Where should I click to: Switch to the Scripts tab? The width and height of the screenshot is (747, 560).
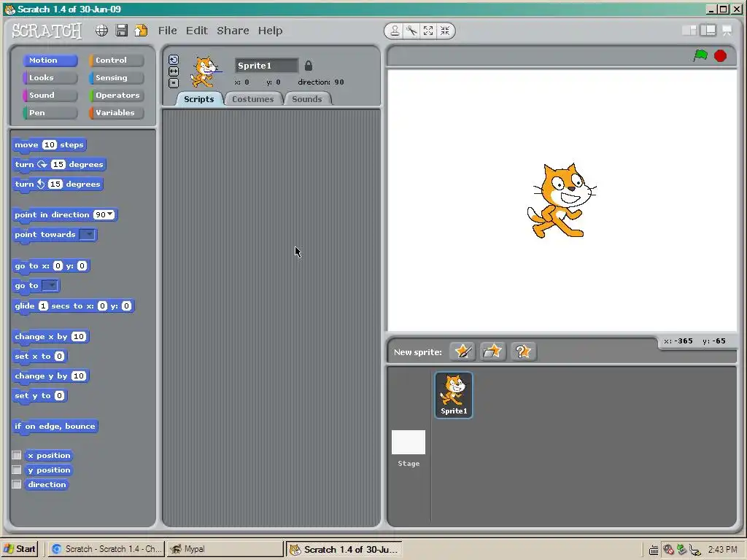[x=198, y=99]
